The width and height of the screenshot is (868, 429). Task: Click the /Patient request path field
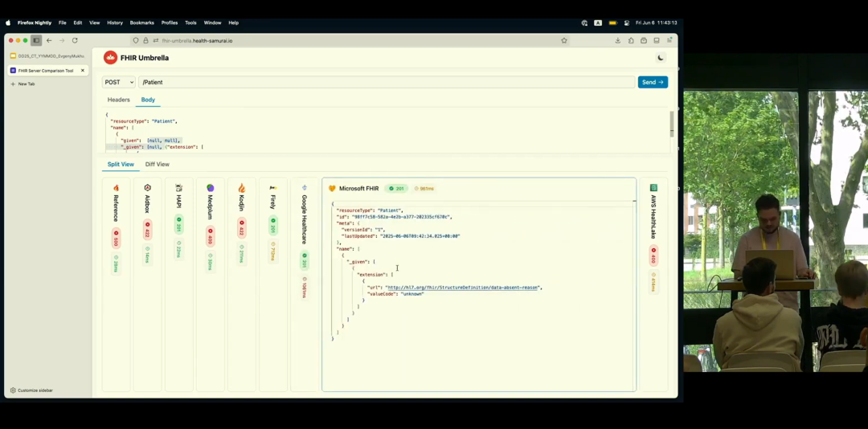[x=387, y=82]
